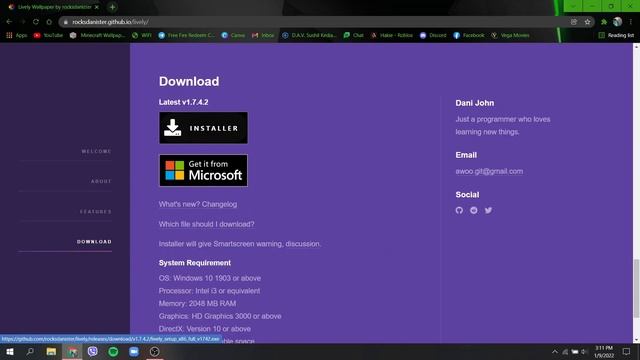Open the Reading list panel

(x=616, y=36)
